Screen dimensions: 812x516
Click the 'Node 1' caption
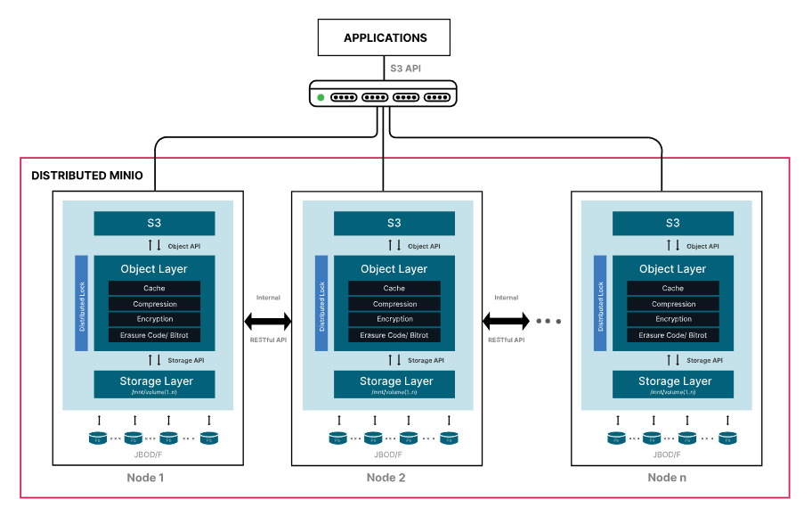(145, 478)
